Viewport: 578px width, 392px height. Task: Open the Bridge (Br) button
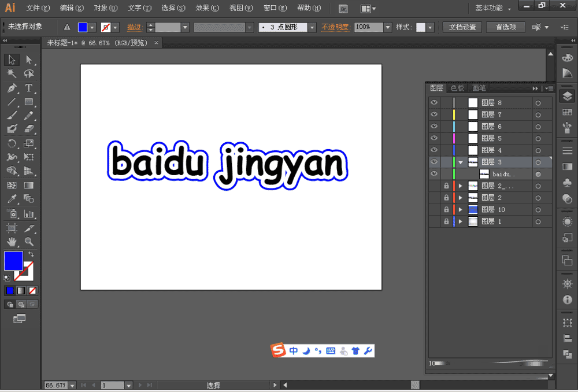pos(343,9)
